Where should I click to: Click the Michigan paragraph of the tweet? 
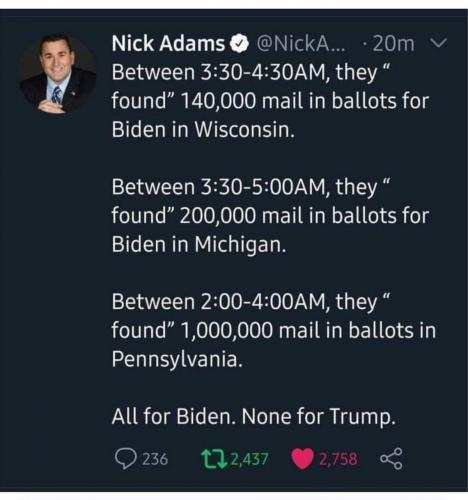[270, 216]
